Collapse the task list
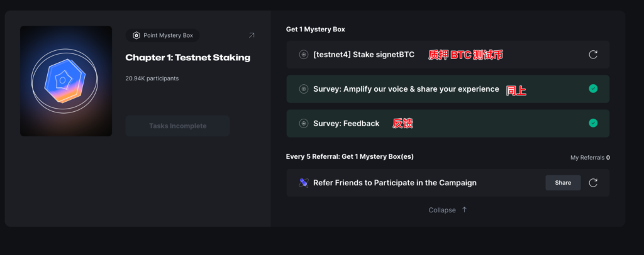This screenshot has width=644, height=255. [442, 210]
